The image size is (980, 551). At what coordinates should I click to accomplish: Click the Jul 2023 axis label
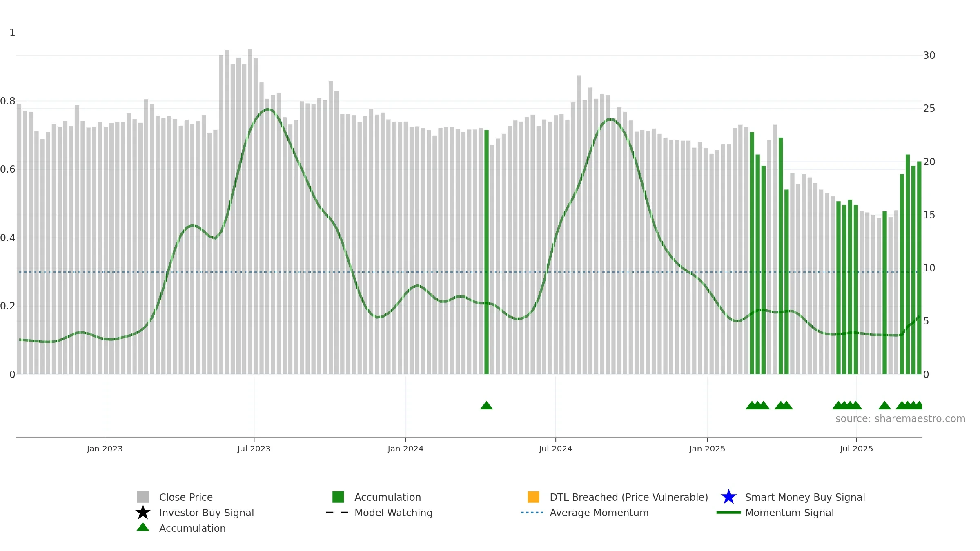tap(254, 449)
